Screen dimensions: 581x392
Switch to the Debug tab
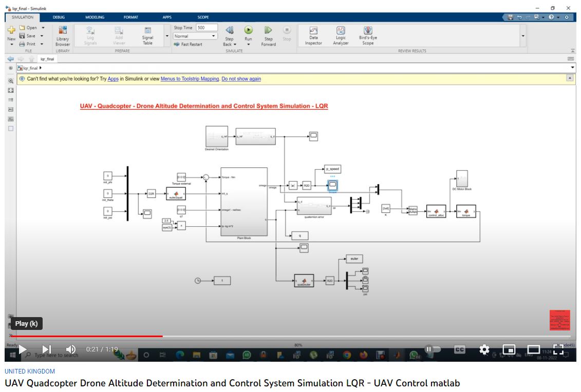pyautogui.click(x=59, y=17)
